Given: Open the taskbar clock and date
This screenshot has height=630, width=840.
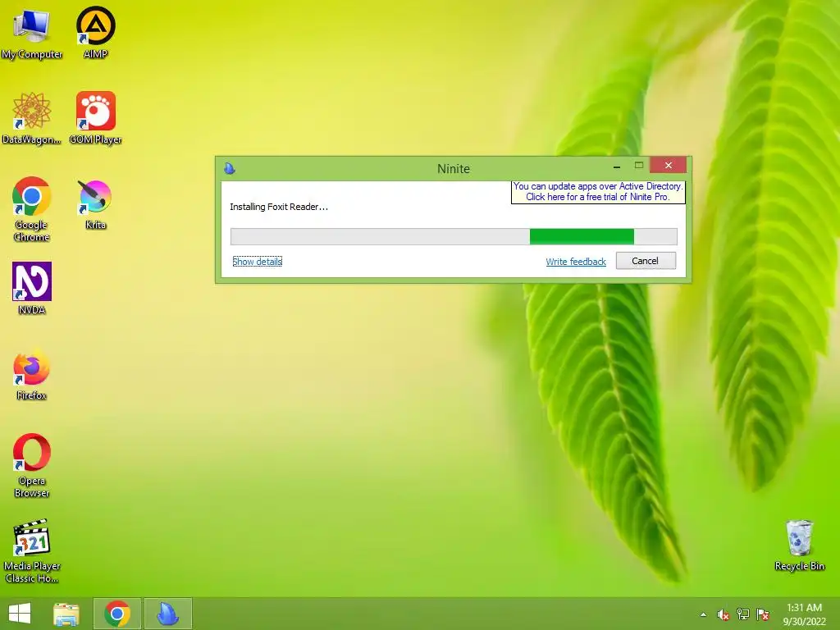Looking at the screenshot, I should click(x=804, y=614).
